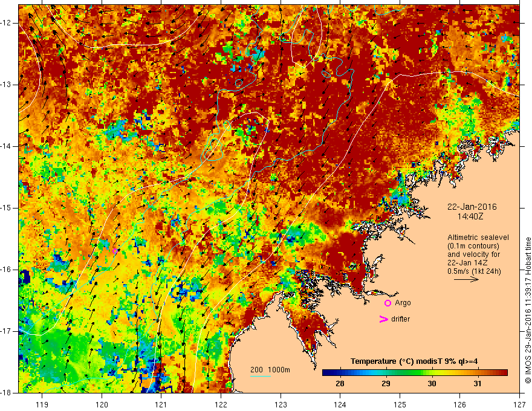
Task: Click the longitude axis label '125'
Action: [400, 404]
